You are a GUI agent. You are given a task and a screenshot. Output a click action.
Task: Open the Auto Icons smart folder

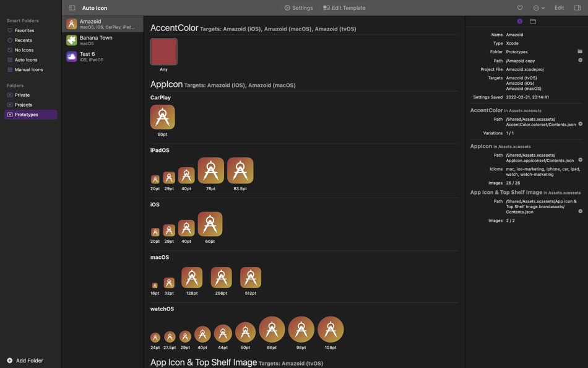click(x=31, y=59)
